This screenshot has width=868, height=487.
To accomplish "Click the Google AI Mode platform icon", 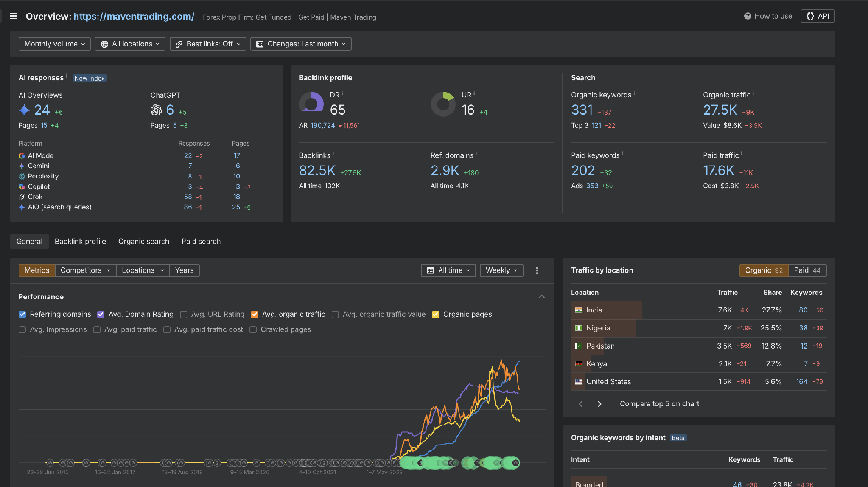I will [x=22, y=156].
